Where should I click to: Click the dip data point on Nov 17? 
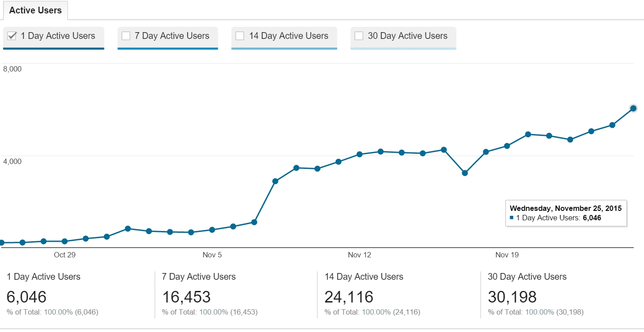(465, 173)
